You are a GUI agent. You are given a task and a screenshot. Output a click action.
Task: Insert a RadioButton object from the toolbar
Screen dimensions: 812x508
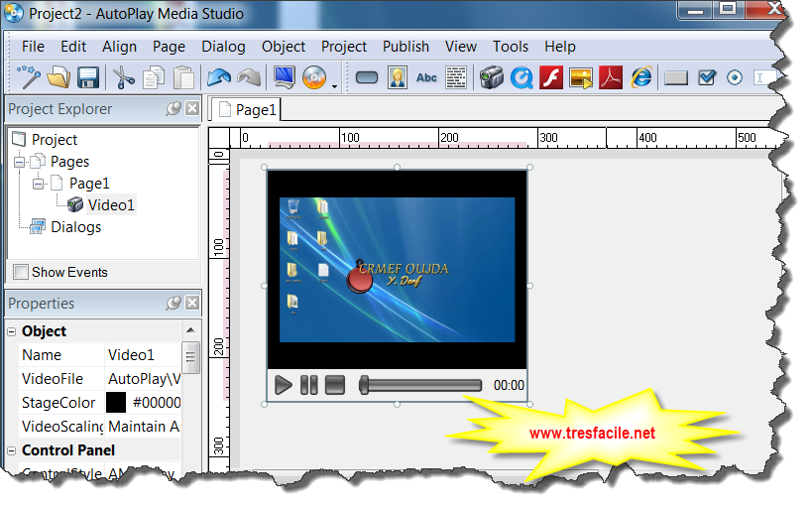(735, 77)
